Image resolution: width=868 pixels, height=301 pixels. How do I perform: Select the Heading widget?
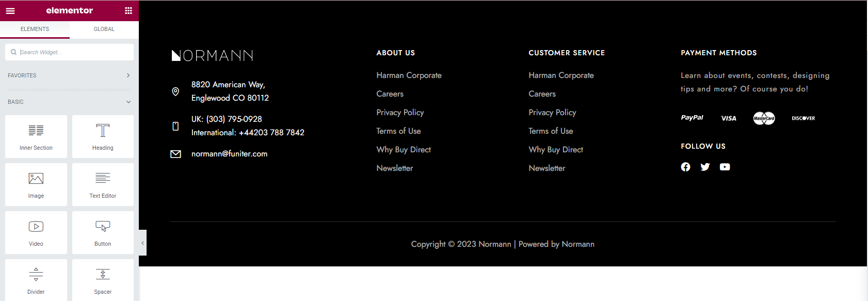[x=103, y=136]
